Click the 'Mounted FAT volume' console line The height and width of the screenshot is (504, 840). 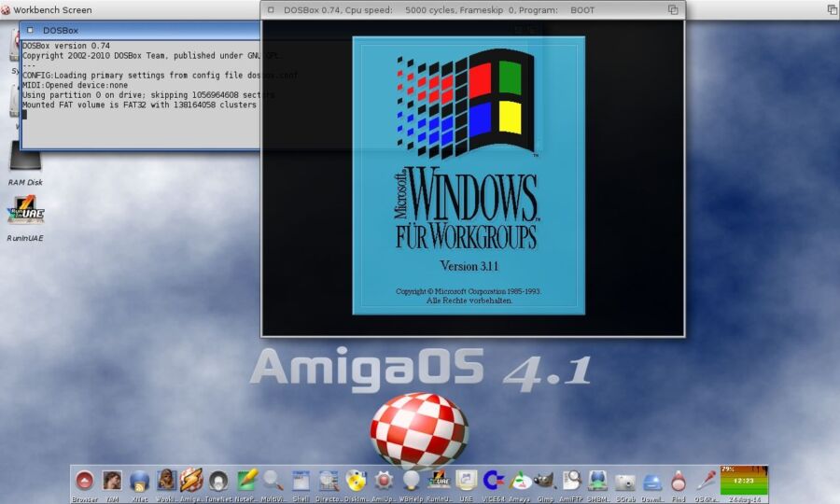139,105
